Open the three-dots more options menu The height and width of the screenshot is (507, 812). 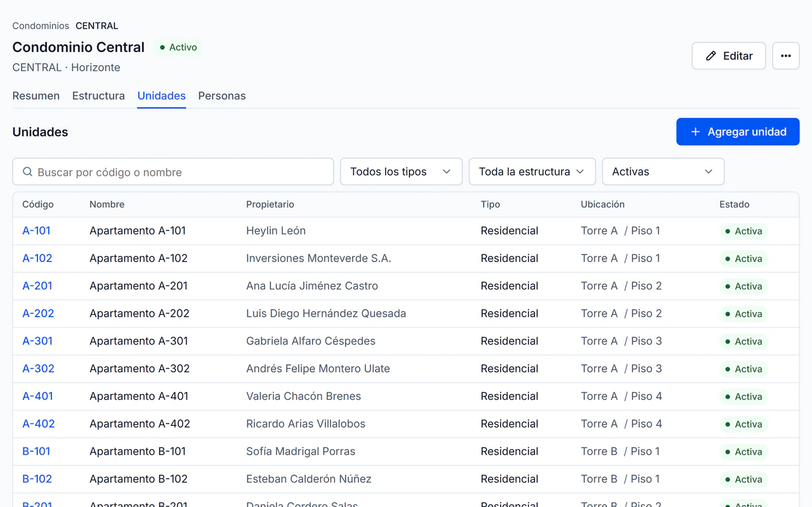(785, 56)
